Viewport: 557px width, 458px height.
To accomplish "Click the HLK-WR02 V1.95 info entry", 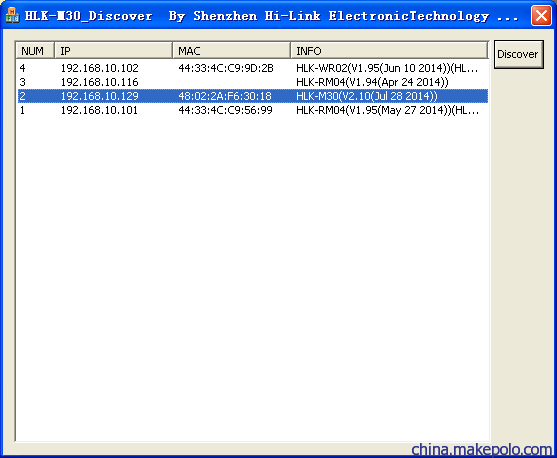I will pos(387,68).
